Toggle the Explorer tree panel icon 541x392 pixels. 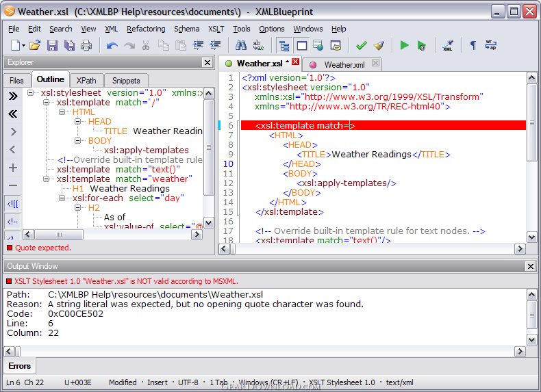[284, 46]
